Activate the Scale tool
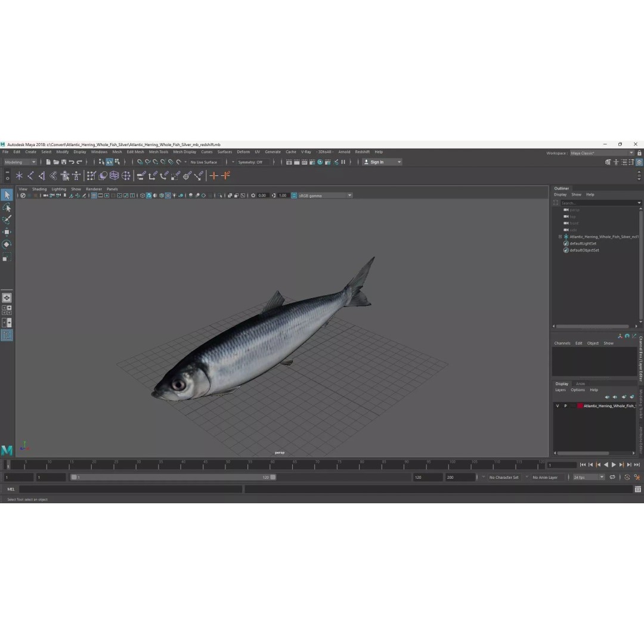 pos(7,257)
